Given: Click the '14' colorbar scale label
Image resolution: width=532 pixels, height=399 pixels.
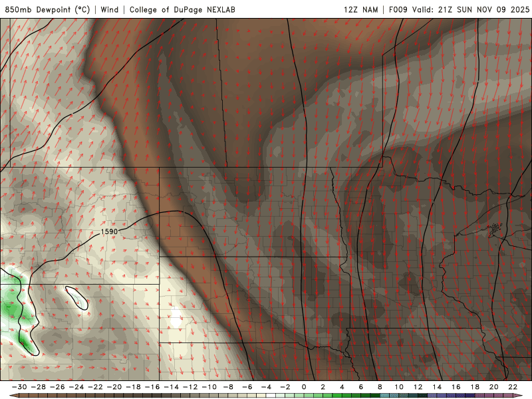Looking at the screenshot, I should [437, 387].
